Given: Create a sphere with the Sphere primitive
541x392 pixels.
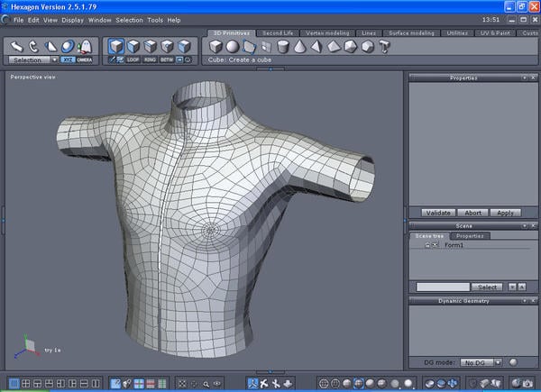Looking at the screenshot, I should pyautogui.click(x=233, y=47).
